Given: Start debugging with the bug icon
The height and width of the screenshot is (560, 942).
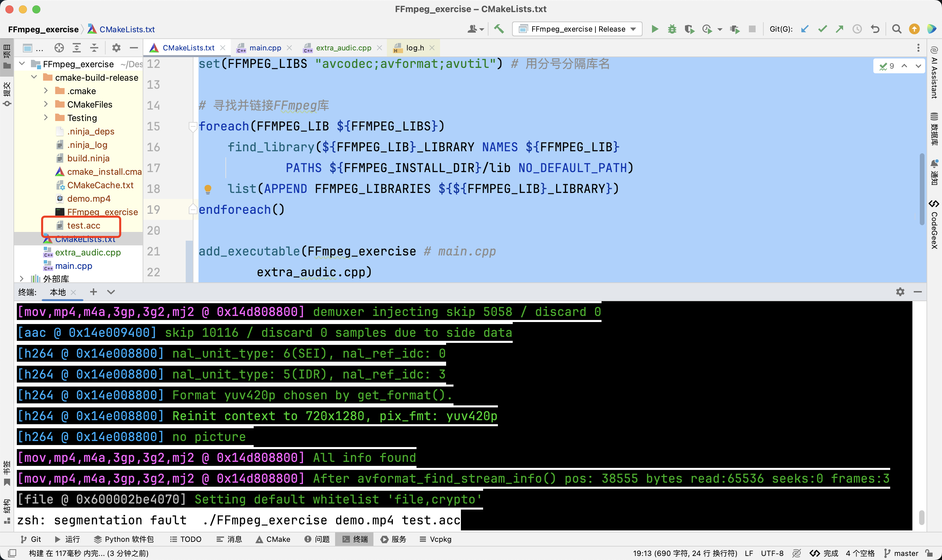Looking at the screenshot, I should [x=672, y=29].
